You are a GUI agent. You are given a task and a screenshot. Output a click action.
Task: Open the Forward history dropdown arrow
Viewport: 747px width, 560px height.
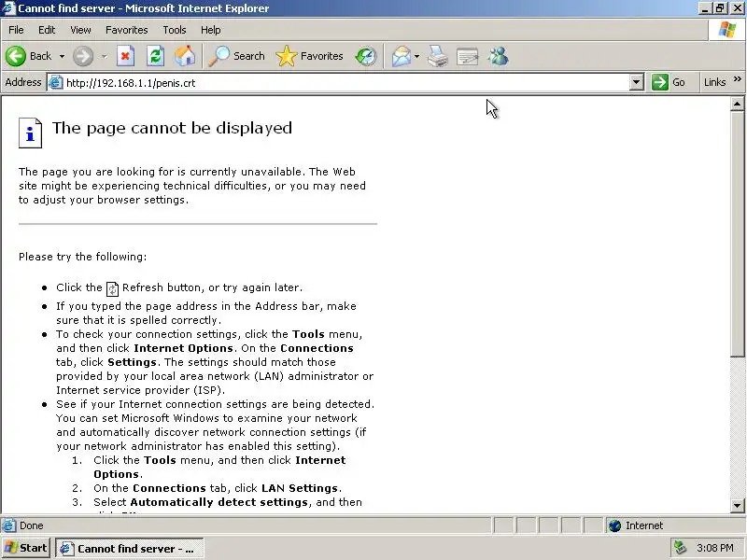(104, 56)
